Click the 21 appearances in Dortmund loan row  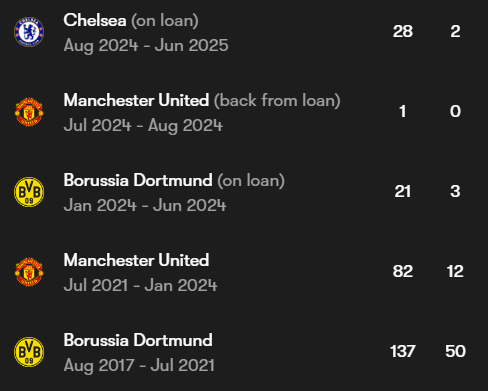(403, 192)
